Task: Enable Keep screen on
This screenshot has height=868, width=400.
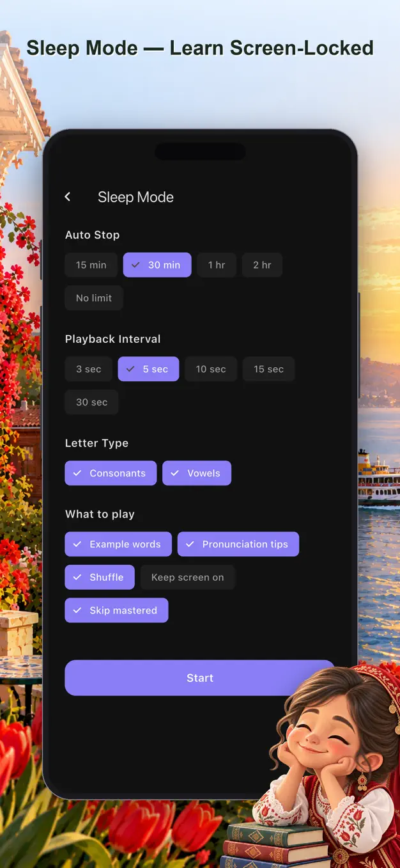Action: click(188, 577)
